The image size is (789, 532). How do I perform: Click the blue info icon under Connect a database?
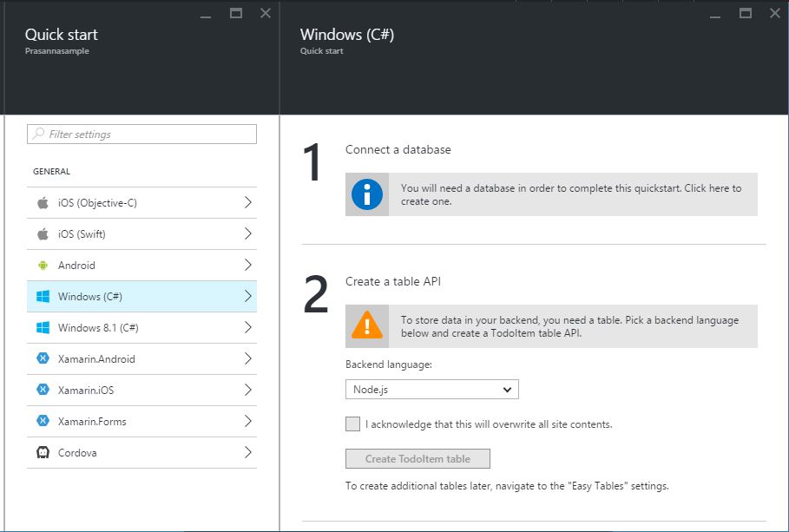pos(367,194)
